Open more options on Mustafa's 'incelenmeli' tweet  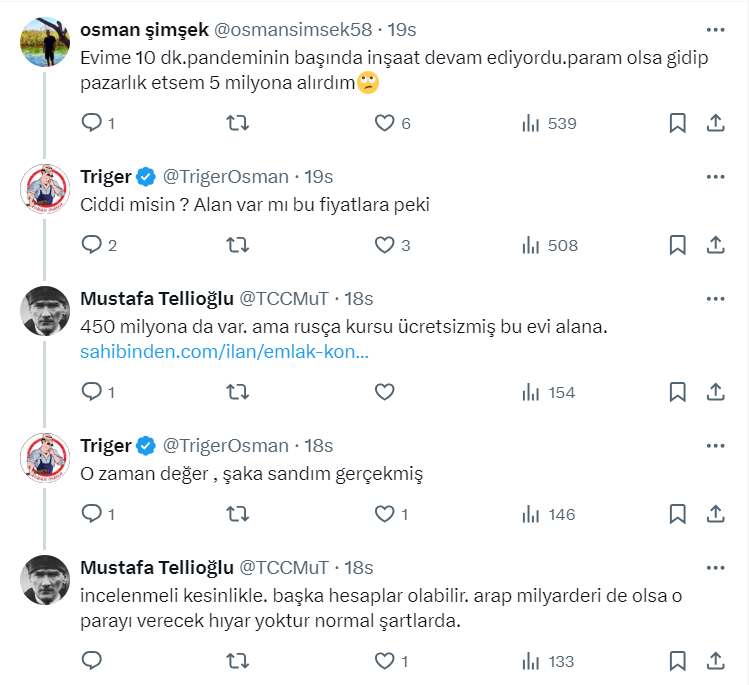[x=715, y=567]
